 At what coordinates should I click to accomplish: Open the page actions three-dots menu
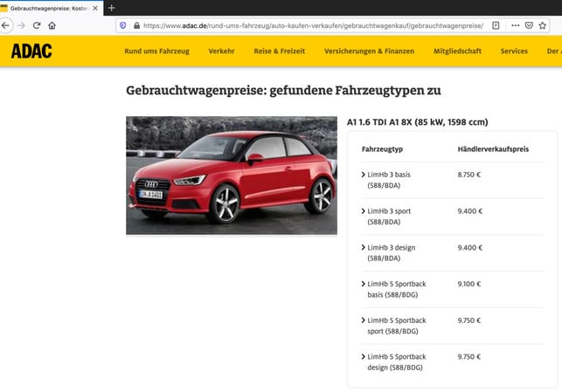tap(515, 25)
